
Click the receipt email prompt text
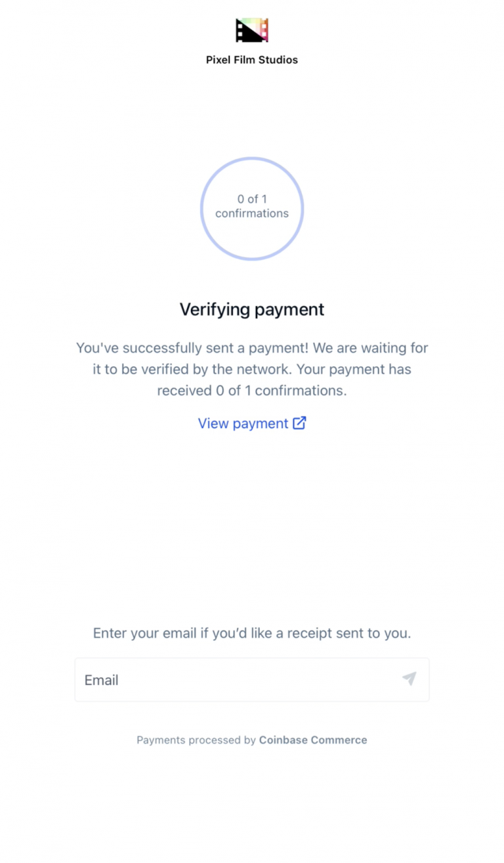pos(252,634)
